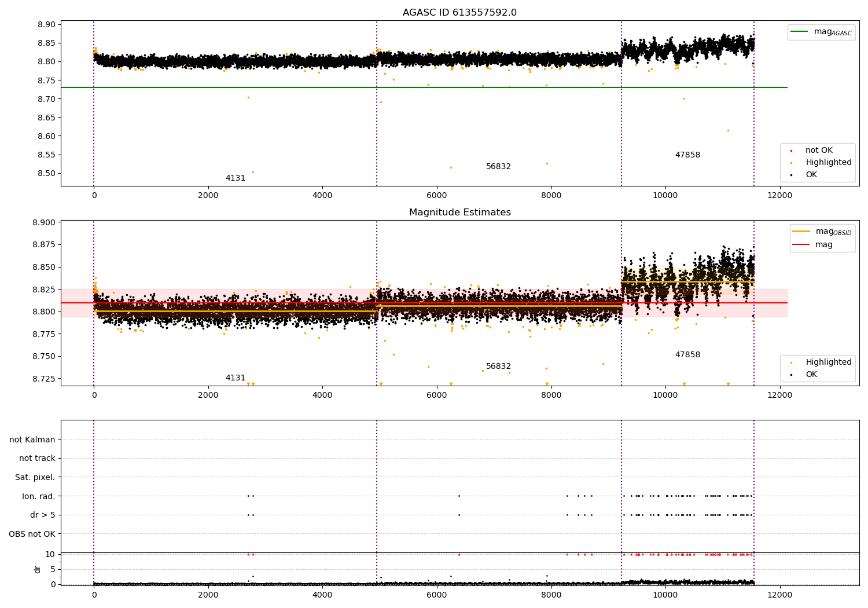Click the 'dr > 5' flag row label

click(43, 515)
